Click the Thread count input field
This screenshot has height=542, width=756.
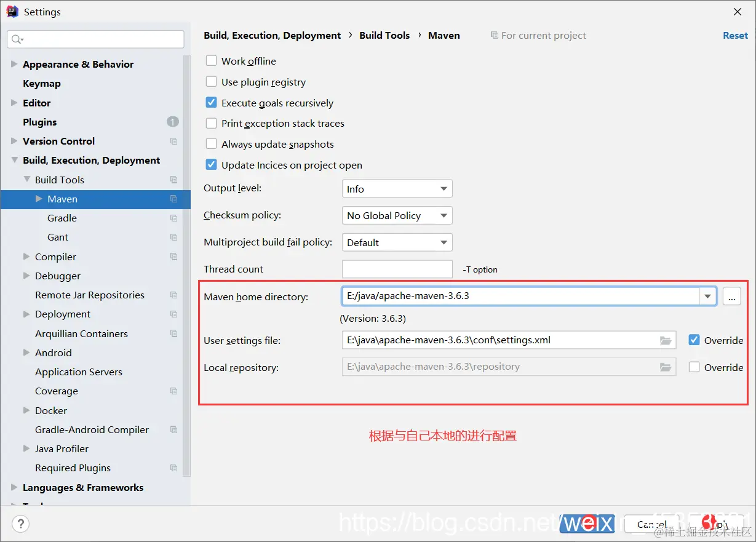coord(397,269)
